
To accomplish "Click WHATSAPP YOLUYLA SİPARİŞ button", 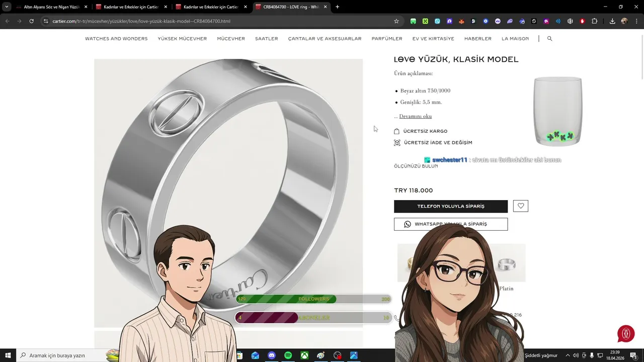I will pos(451,224).
